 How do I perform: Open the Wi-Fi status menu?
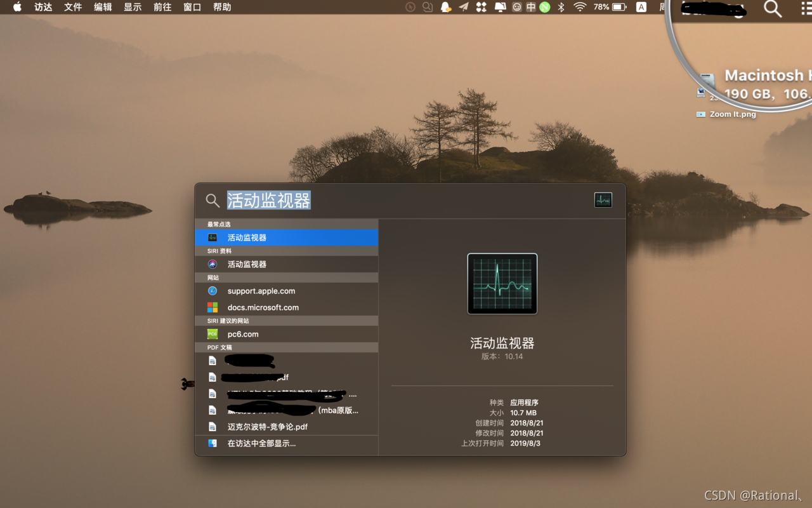point(580,7)
